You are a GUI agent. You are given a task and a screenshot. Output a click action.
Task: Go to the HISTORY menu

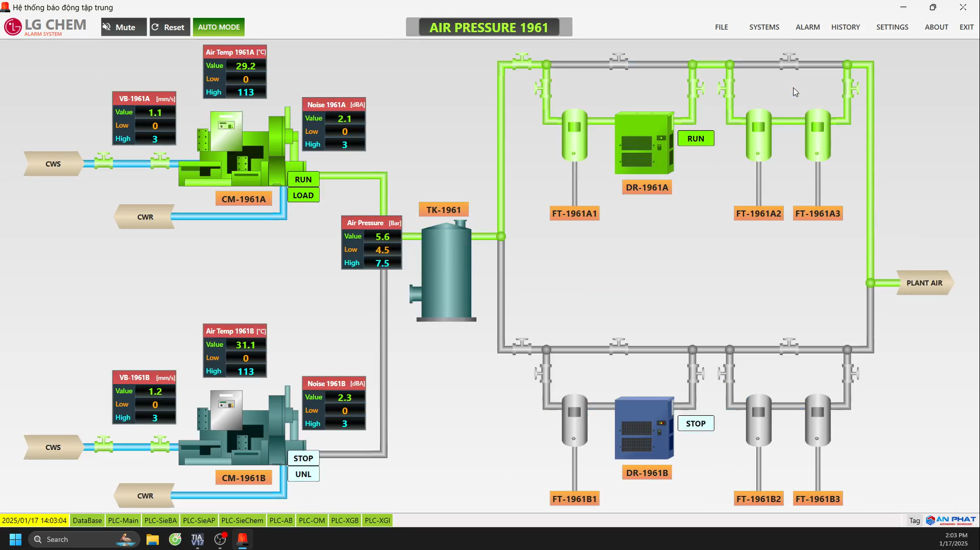[845, 27]
